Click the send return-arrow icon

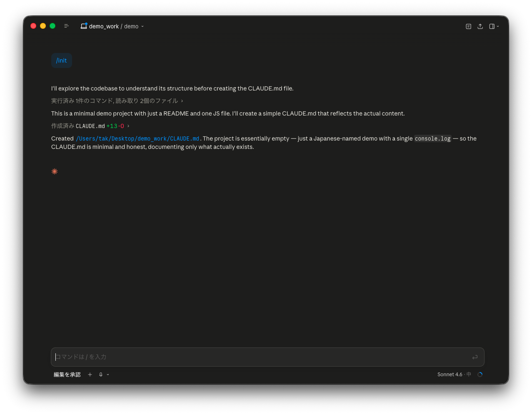point(475,357)
